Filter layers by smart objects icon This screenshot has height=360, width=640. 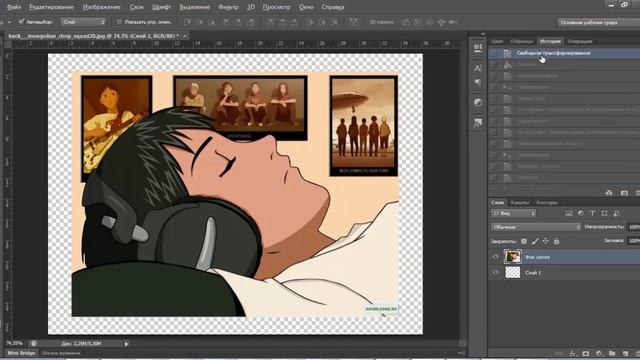coord(616,213)
